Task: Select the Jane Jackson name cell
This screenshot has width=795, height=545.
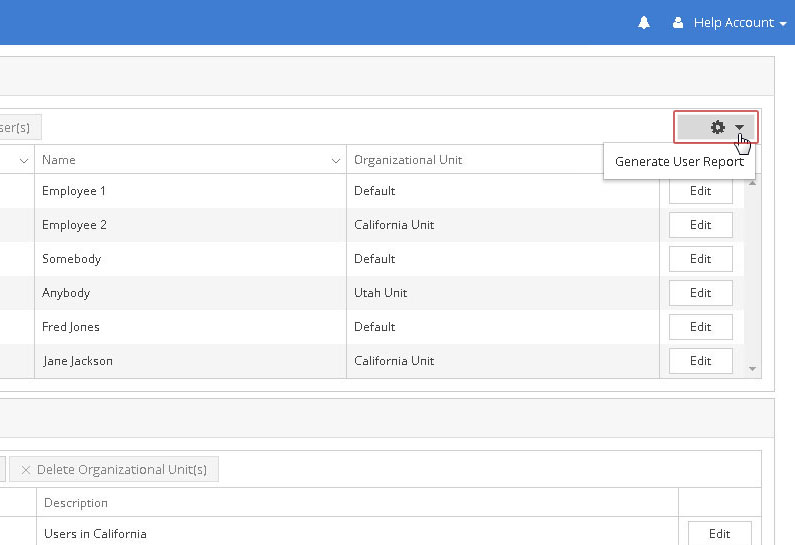Action: 78,361
